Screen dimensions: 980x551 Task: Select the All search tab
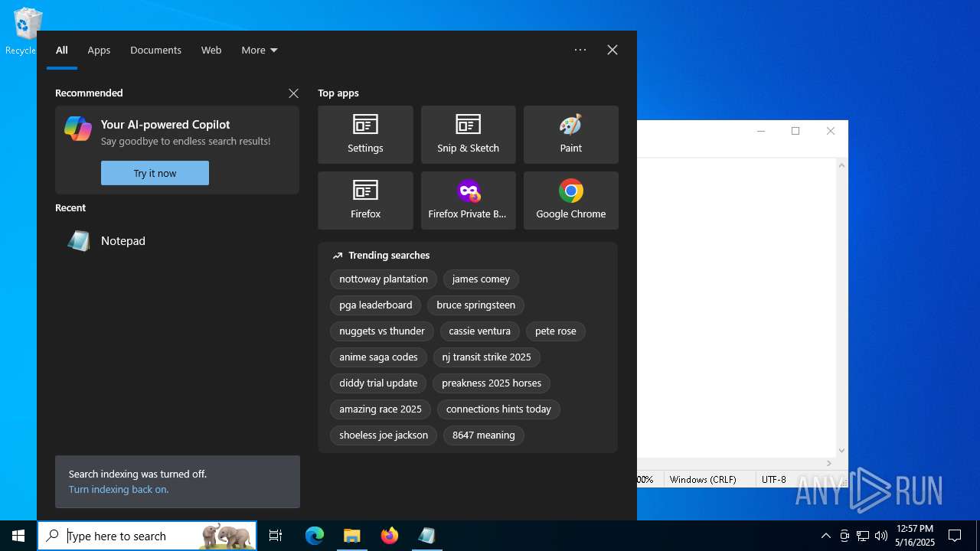[x=62, y=51]
